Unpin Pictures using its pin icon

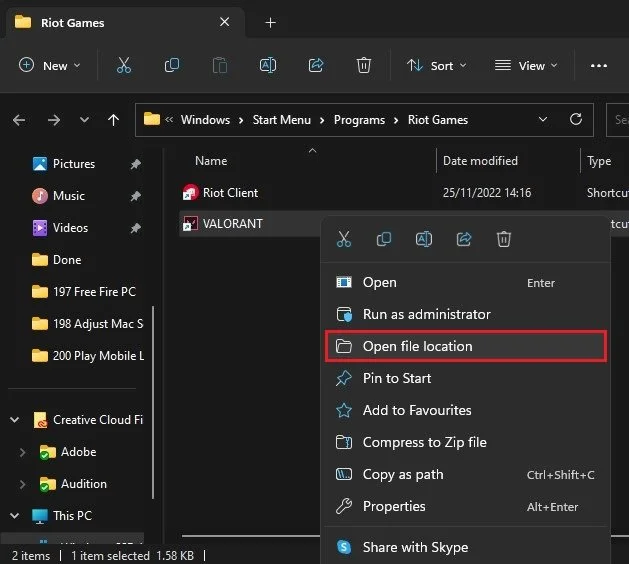click(136, 164)
